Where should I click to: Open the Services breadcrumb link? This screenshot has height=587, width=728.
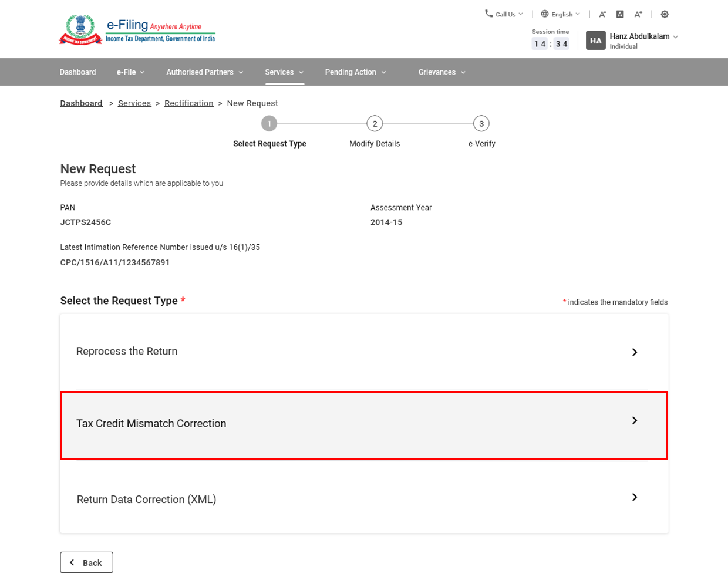[134, 103]
